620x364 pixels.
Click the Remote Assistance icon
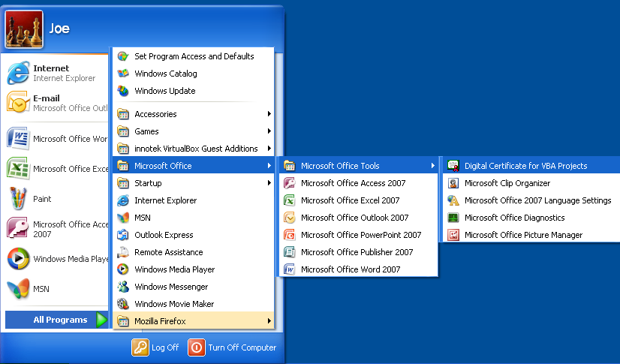click(x=123, y=252)
